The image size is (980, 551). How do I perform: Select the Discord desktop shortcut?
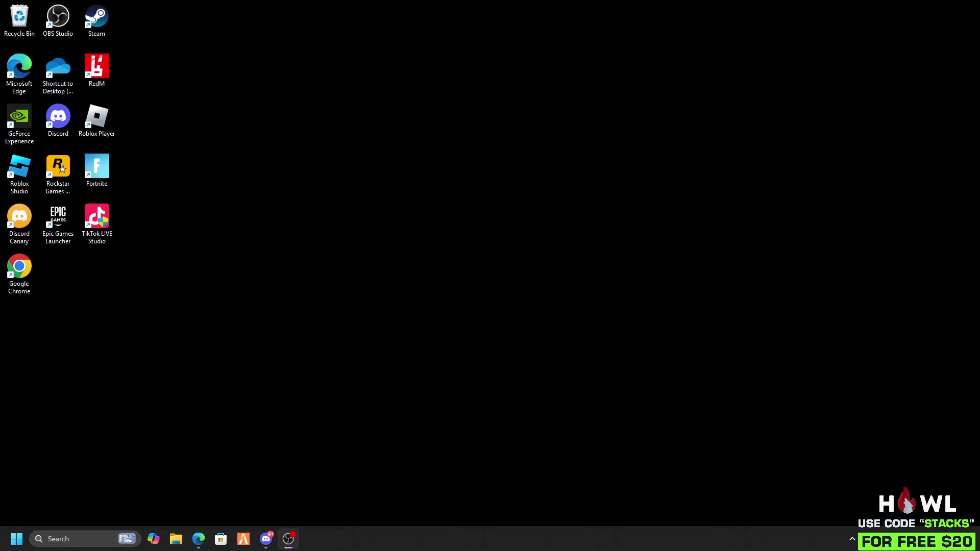point(58,116)
